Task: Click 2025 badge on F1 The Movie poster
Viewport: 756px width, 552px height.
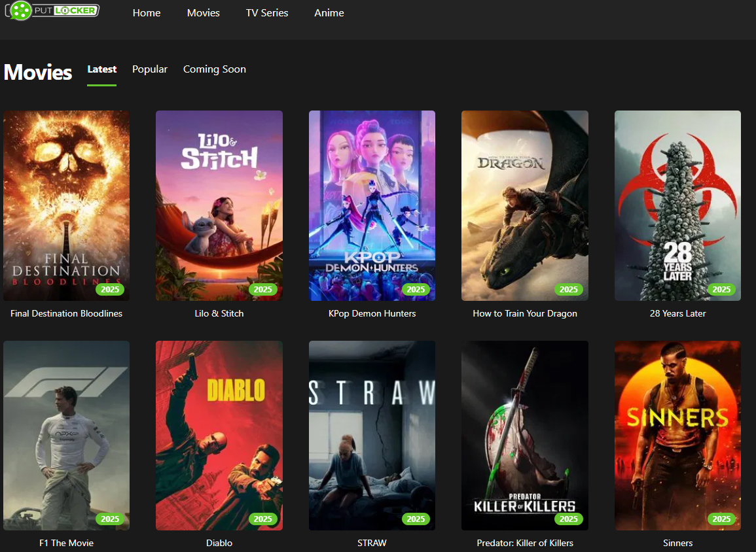Action: tap(110, 519)
